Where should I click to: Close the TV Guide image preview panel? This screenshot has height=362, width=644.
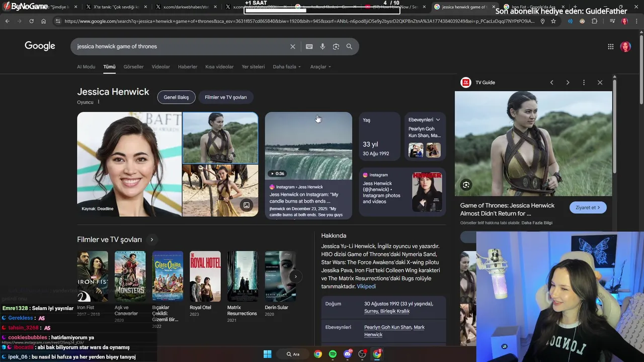600,82
